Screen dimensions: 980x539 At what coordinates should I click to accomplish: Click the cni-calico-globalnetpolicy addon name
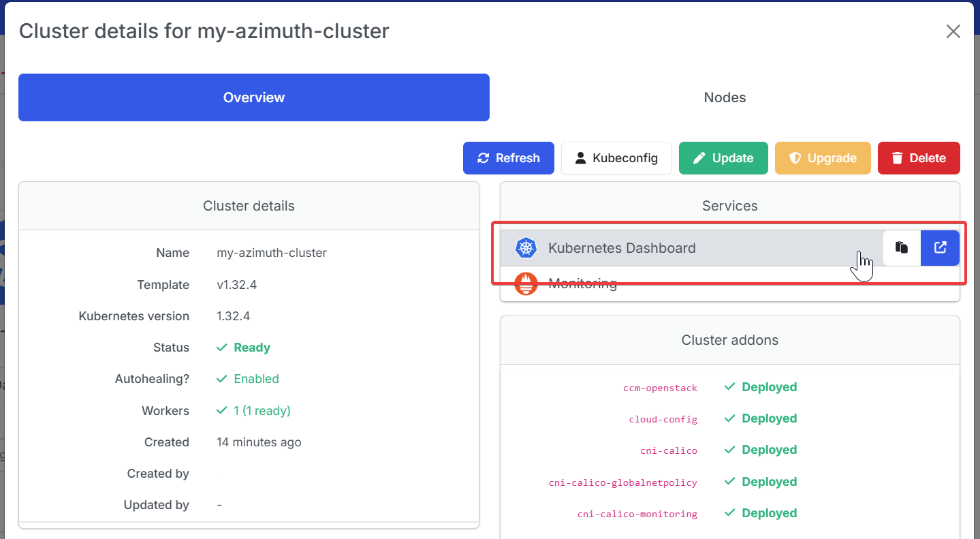pyautogui.click(x=623, y=482)
